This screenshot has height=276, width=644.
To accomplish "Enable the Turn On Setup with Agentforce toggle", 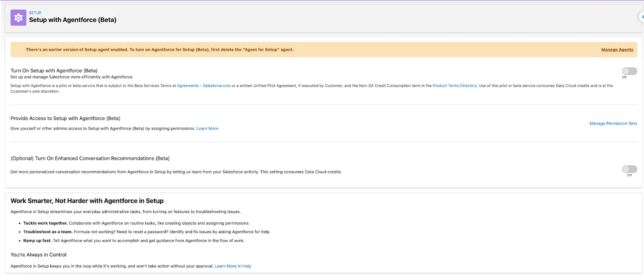I will (x=629, y=71).
